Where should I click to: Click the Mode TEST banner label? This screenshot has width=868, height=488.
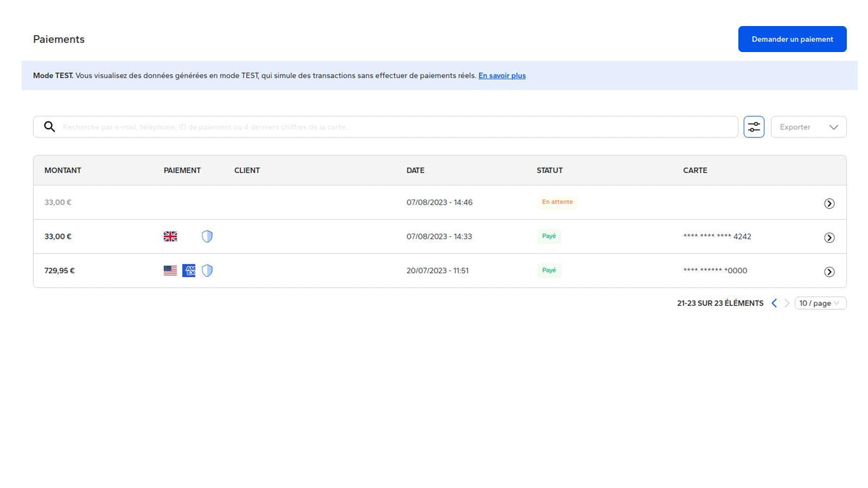(x=53, y=75)
